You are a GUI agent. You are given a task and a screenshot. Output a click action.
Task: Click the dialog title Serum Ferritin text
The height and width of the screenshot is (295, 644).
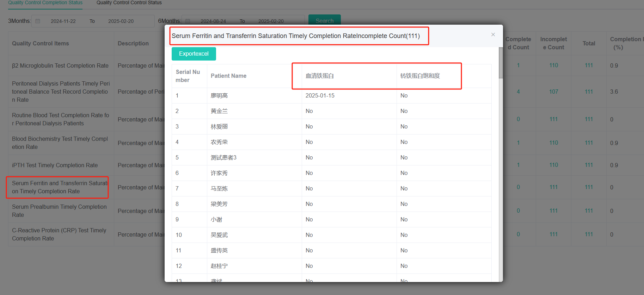296,36
